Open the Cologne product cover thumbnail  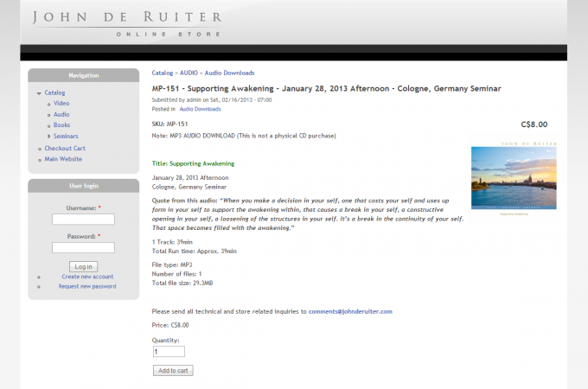[x=514, y=178]
